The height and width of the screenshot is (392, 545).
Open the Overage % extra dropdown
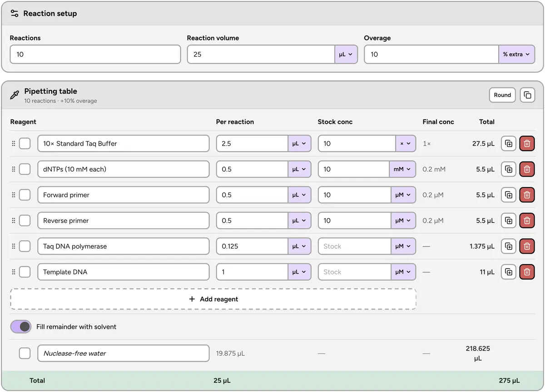516,54
